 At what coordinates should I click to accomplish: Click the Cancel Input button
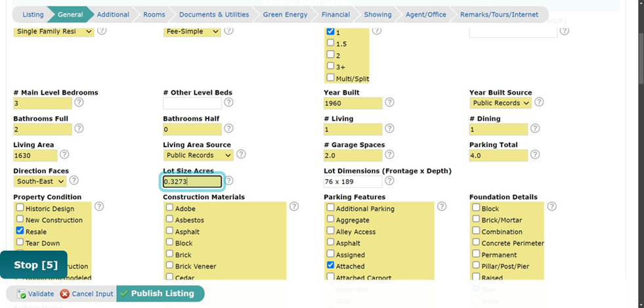coord(87,294)
